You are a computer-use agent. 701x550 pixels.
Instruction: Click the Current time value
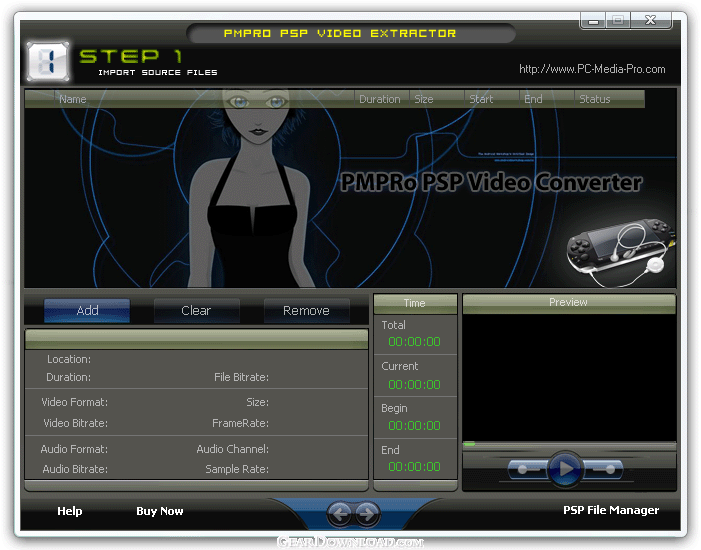414,385
